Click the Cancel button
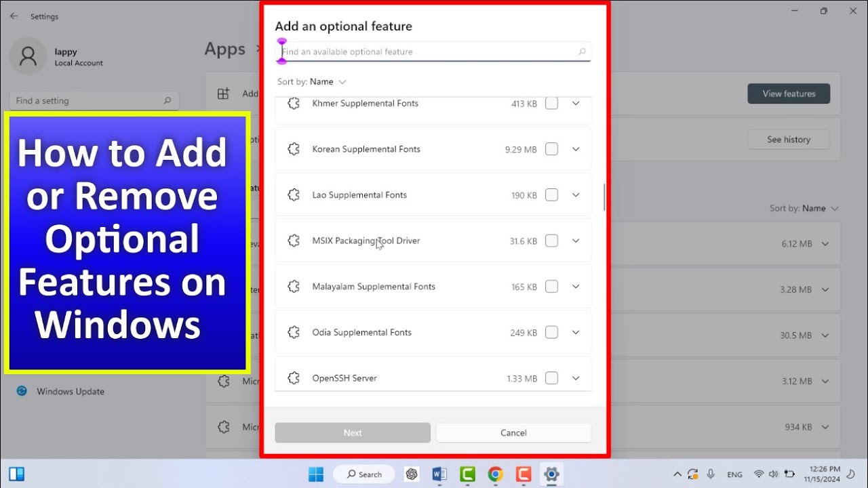Image resolution: width=868 pixels, height=488 pixels. point(513,432)
